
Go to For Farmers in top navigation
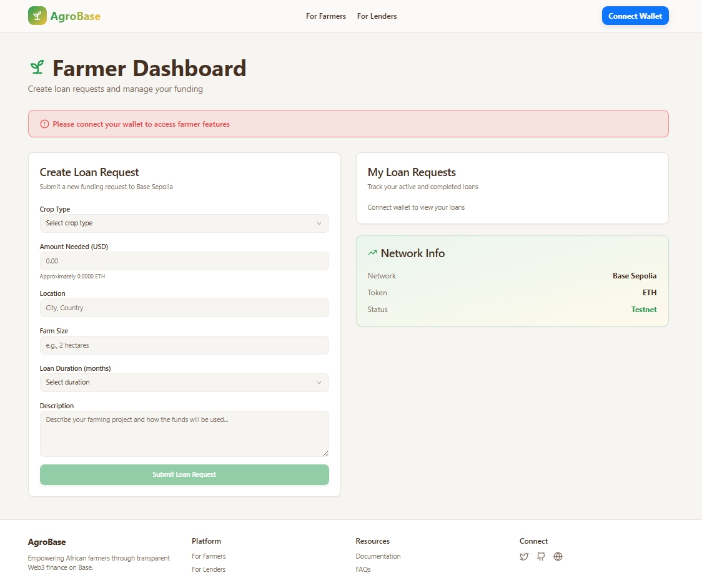[x=325, y=16]
